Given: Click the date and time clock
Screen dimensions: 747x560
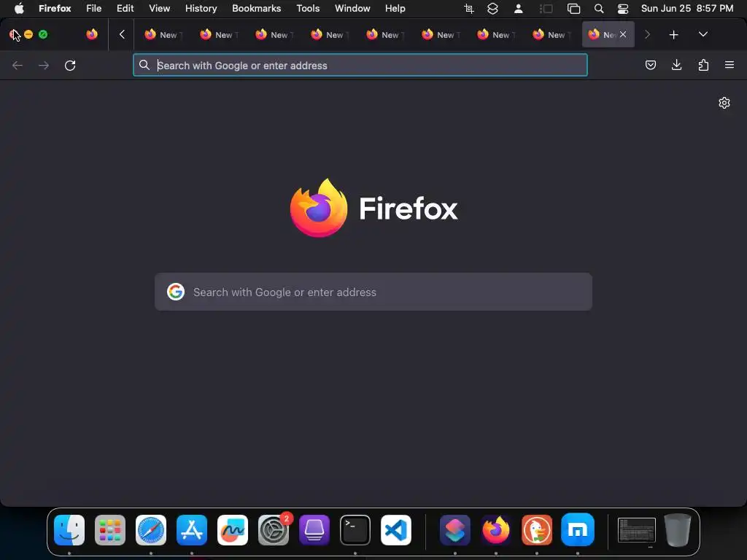Looking at the screenshot, I should coord(687,9).
